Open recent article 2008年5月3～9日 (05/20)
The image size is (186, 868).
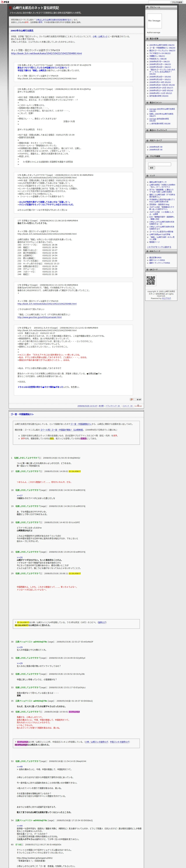tap(160, 82)
